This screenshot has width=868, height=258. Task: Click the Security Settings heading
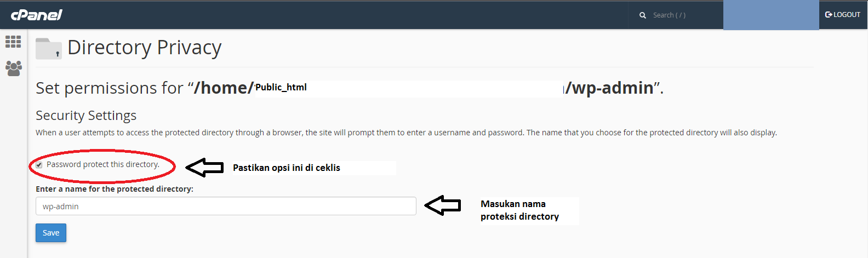86,116
